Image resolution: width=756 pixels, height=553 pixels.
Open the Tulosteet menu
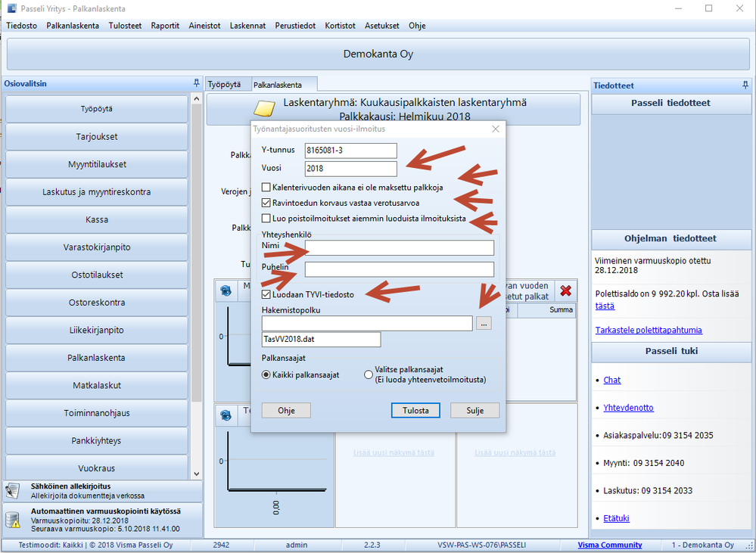(126, 26)
